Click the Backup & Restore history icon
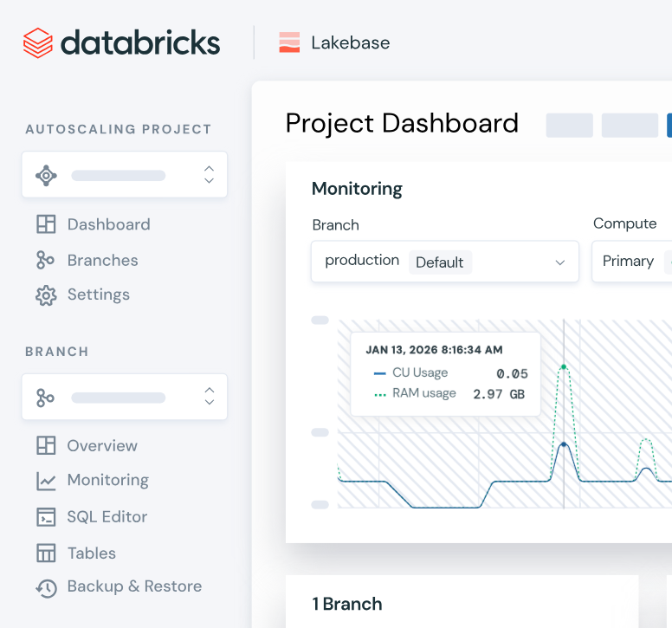 46,588
